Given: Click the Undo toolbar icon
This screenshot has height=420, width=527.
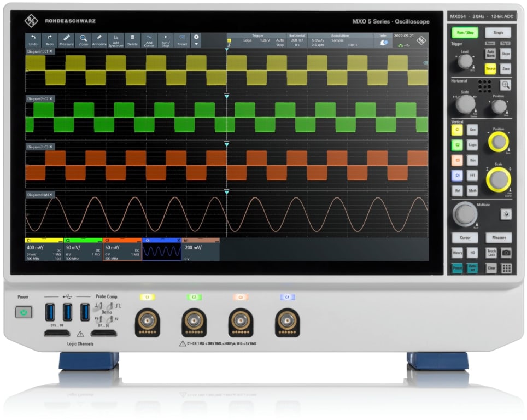Looking at the screenshot, I should pyautogui.click(x=33, y=40).
